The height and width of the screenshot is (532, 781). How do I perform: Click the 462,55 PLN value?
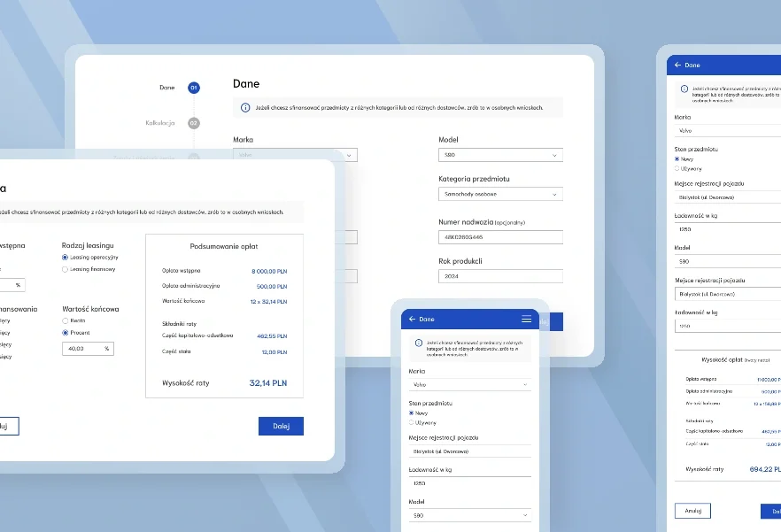coord(272,336)
